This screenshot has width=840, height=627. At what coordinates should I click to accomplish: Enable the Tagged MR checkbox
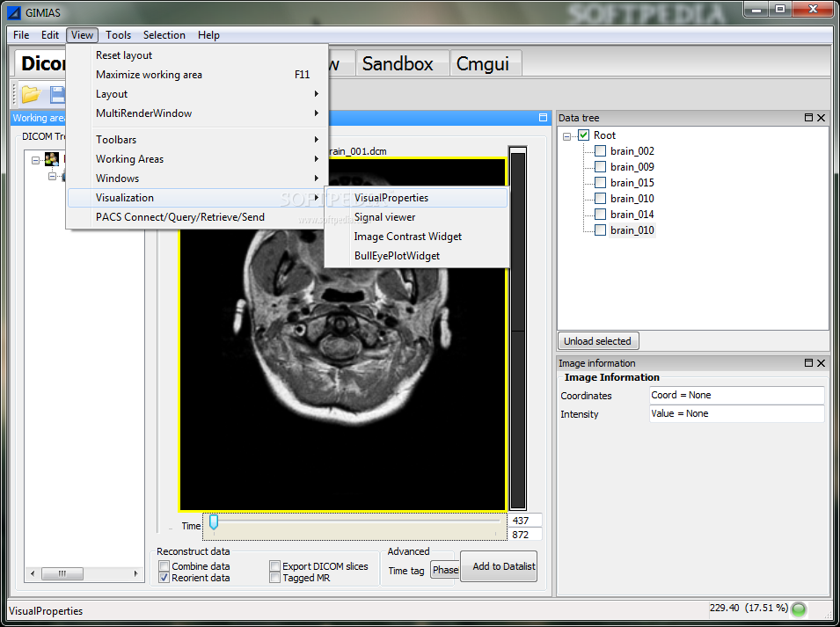[274, 578]
